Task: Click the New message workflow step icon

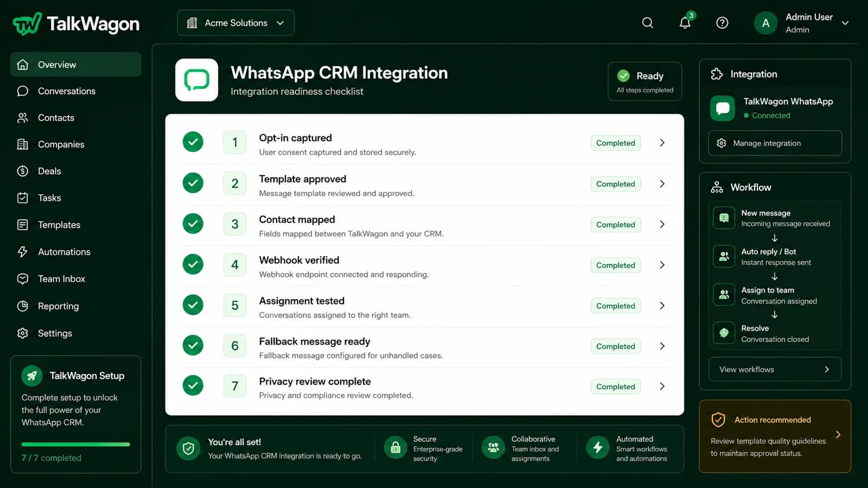Action: point(724,218)
